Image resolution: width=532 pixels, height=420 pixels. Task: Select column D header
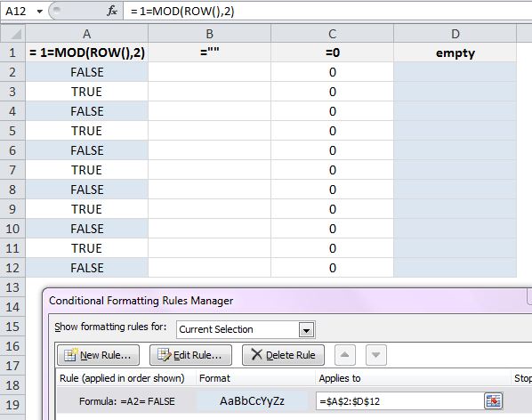(x=455, y=34)
